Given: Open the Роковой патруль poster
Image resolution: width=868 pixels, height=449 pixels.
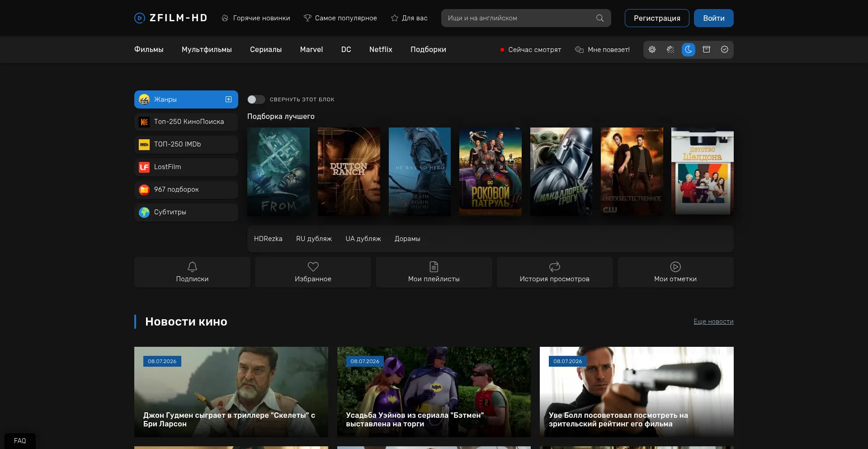Looking at the screenshot, I should click(x=491, y=172).
